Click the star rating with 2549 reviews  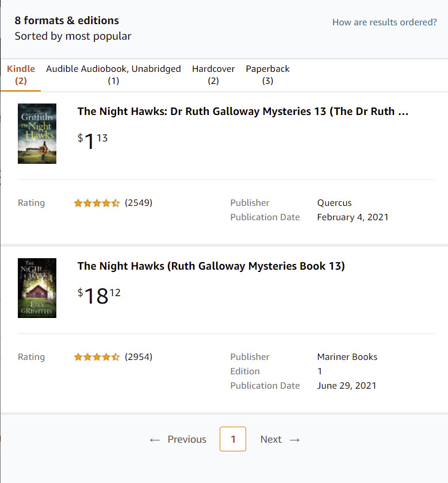[x=97, y=203]
